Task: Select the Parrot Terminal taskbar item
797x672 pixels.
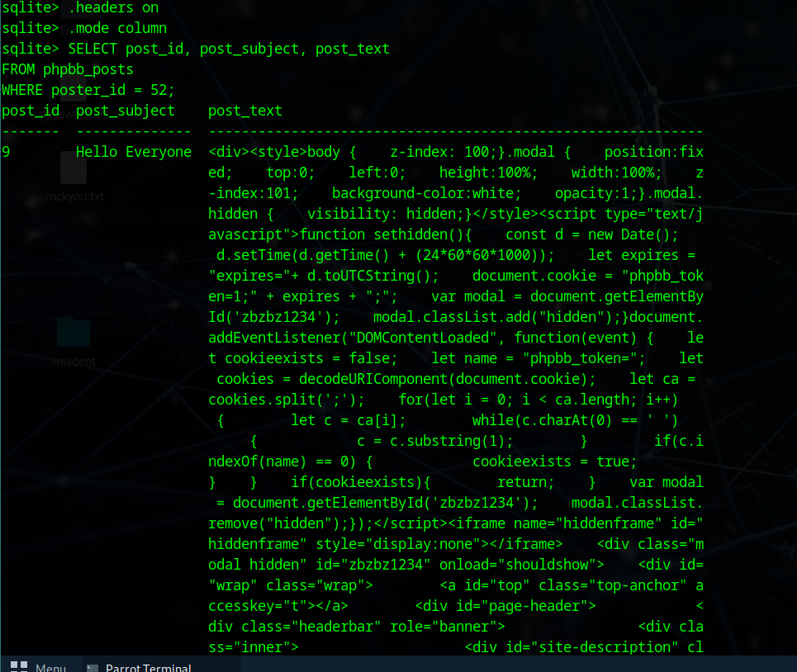Action: (x=139, y=667)
